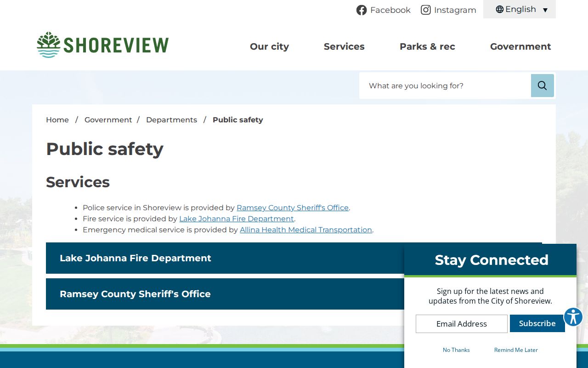Open the Our city menu
This screenshot has width=588, height=368.
(x=269, y=46)
